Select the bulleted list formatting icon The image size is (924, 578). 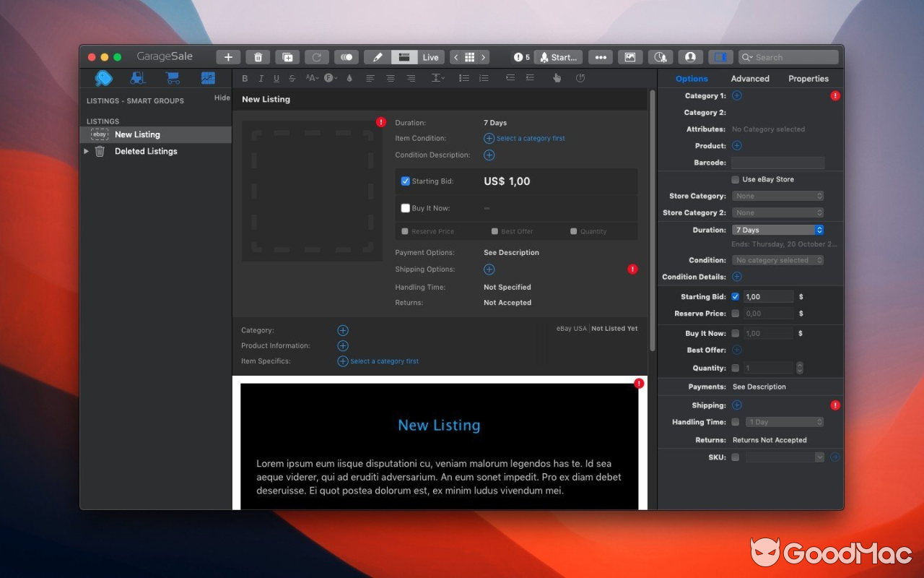click(x=464, y=77)
